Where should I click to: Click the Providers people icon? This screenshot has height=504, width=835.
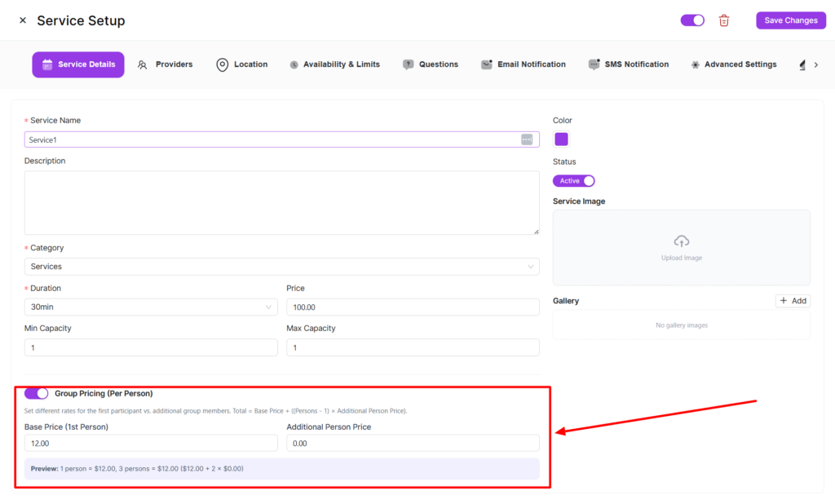[143, 64]
